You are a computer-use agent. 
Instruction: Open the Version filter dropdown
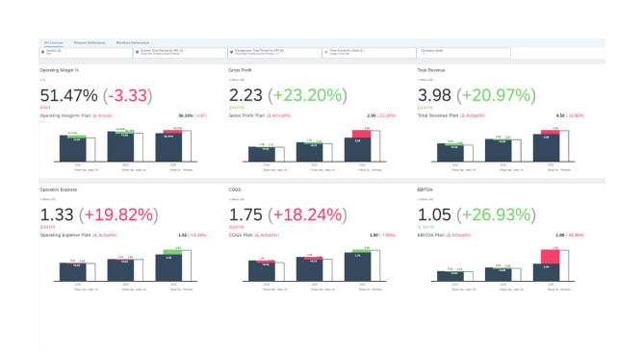pos(86,53)
